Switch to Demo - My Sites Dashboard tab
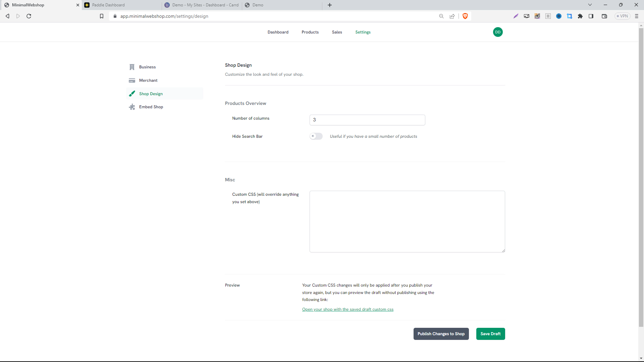The width and height of the screenshot is (644, 362). [x=203, y=5]
